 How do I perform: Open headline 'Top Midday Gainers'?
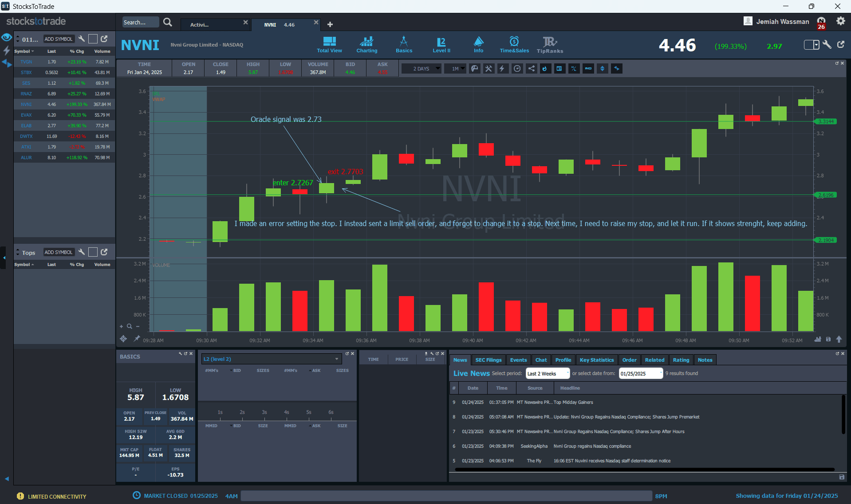573,402
